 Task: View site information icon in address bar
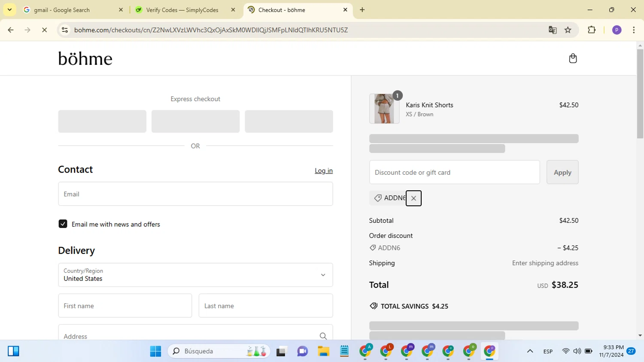coord(65,30)
